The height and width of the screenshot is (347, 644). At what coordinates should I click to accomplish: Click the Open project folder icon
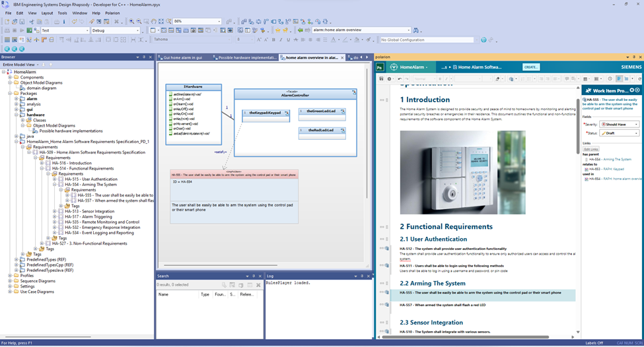click(15, 21)
